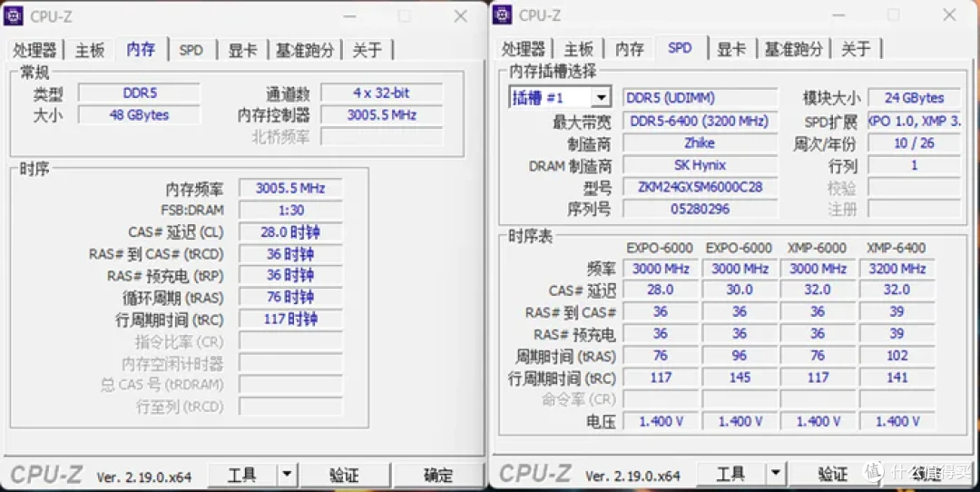This screenshot has height=492, width=980.
Task: Open 主板 tab in left CPU-Z window
Action: (89, 50)
